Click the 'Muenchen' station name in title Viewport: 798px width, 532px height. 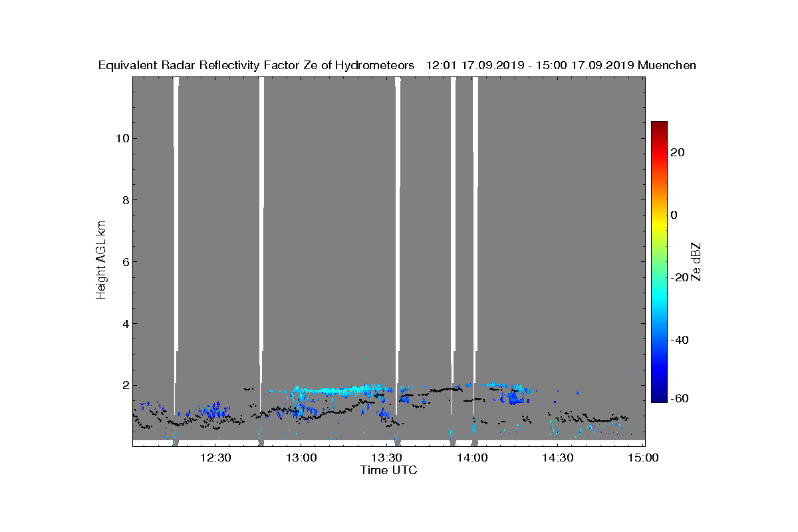coord(666,65)
